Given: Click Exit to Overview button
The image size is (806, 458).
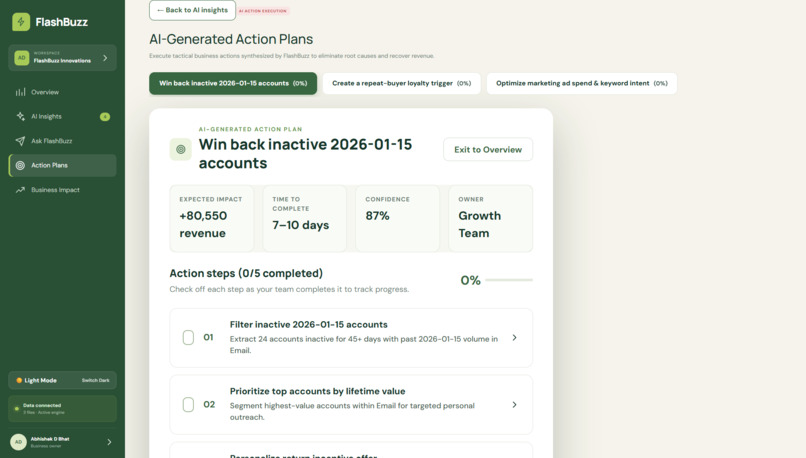Looking at the screenshot, I should [x=488, y=150].
